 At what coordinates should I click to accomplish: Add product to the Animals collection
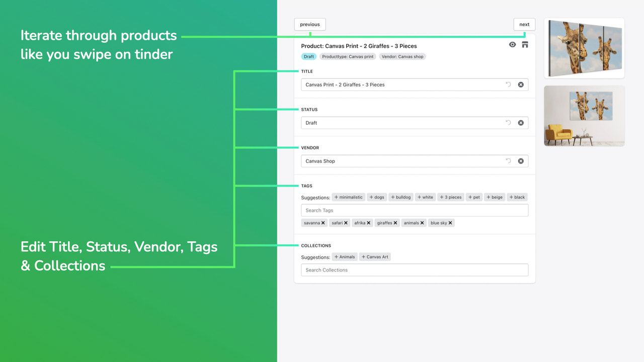point(345,256)
